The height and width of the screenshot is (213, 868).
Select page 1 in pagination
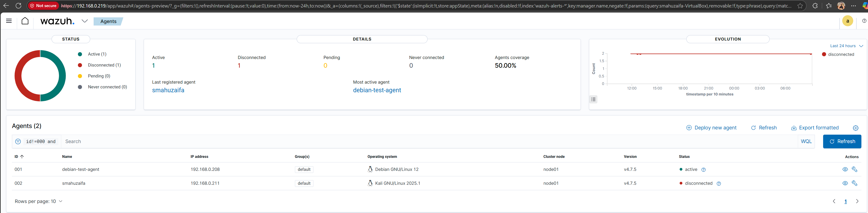[x=845, y=202]
